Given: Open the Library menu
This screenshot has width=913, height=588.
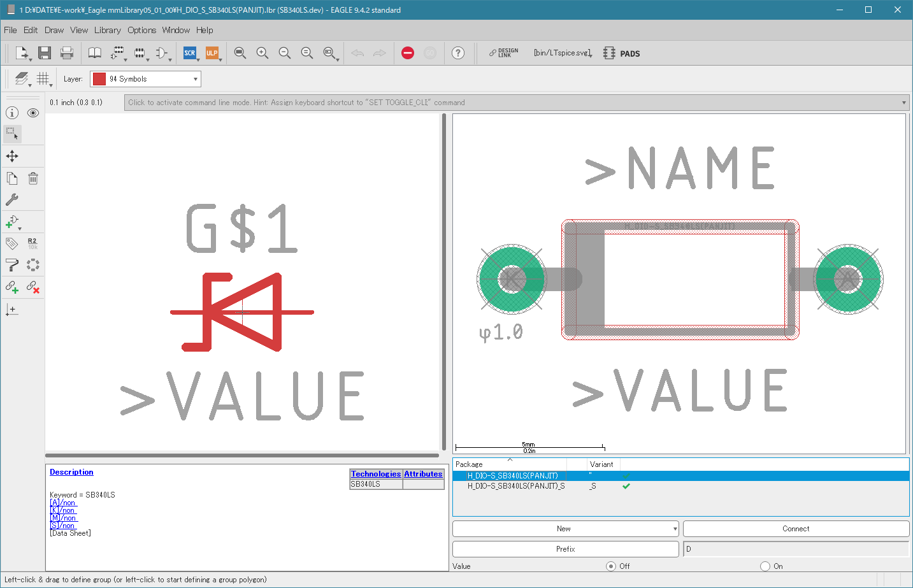Looking at the screenshot, I should pos(107,30).
